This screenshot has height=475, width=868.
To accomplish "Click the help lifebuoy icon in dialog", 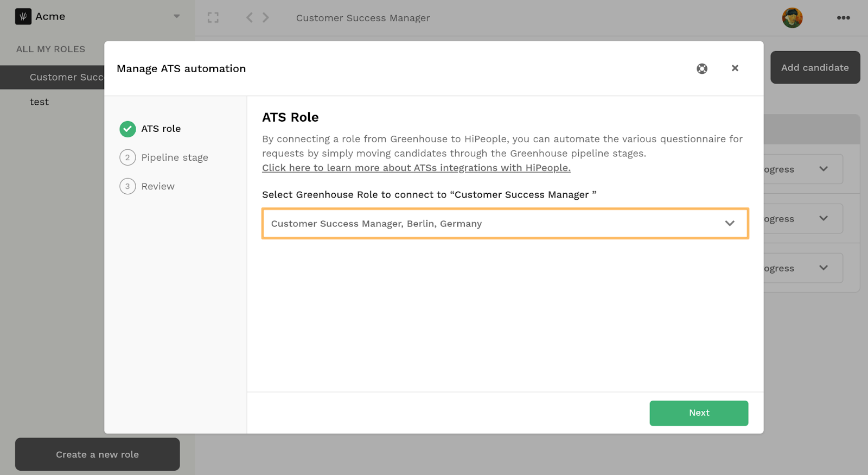I will [702, 68].
